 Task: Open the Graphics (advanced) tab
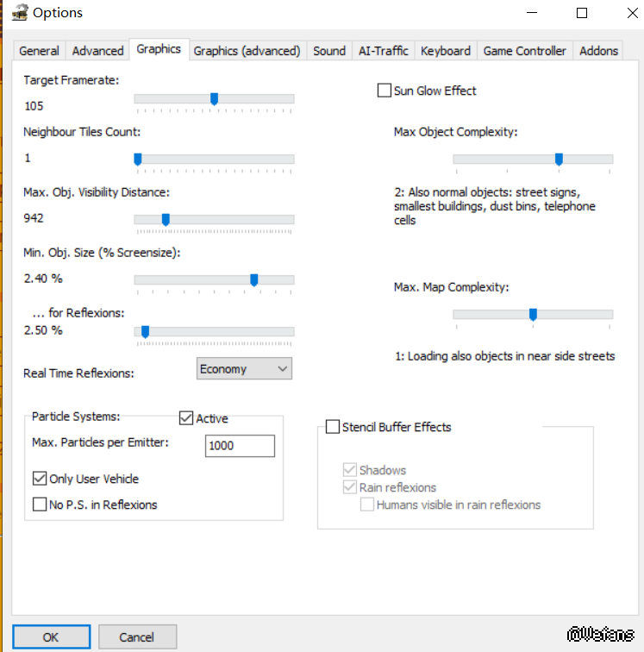(247, 51)
